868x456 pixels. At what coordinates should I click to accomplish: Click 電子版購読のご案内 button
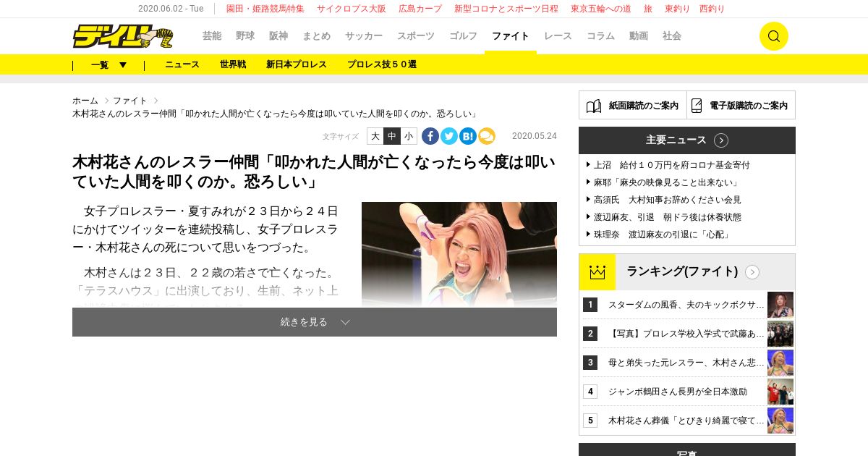741,105
